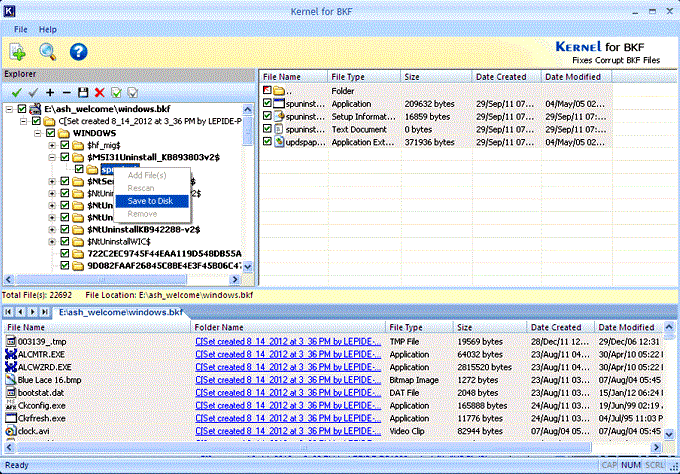The image size is (680, 474).
Task: Click the 003139_.tmp file icon
Action: 10,341
